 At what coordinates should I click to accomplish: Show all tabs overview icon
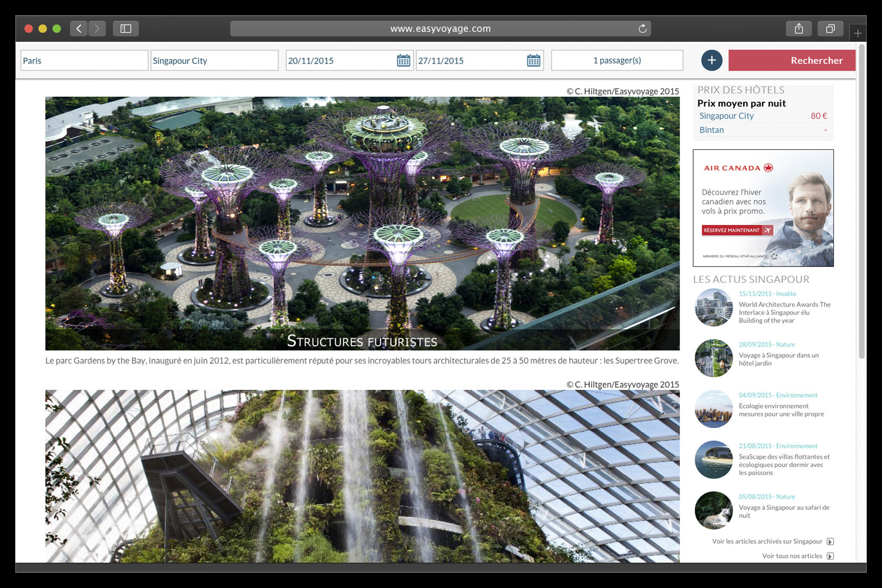point(830,28)
